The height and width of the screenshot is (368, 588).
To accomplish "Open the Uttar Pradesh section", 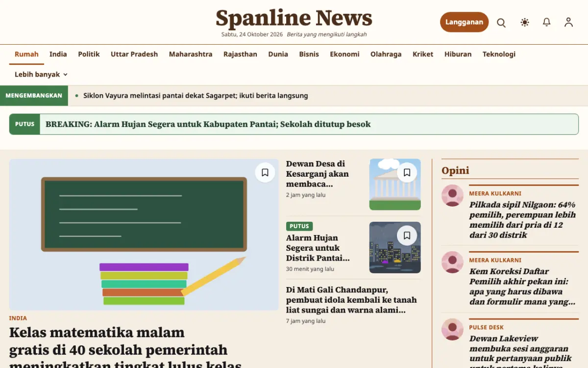I will click(x=134, y=54).
